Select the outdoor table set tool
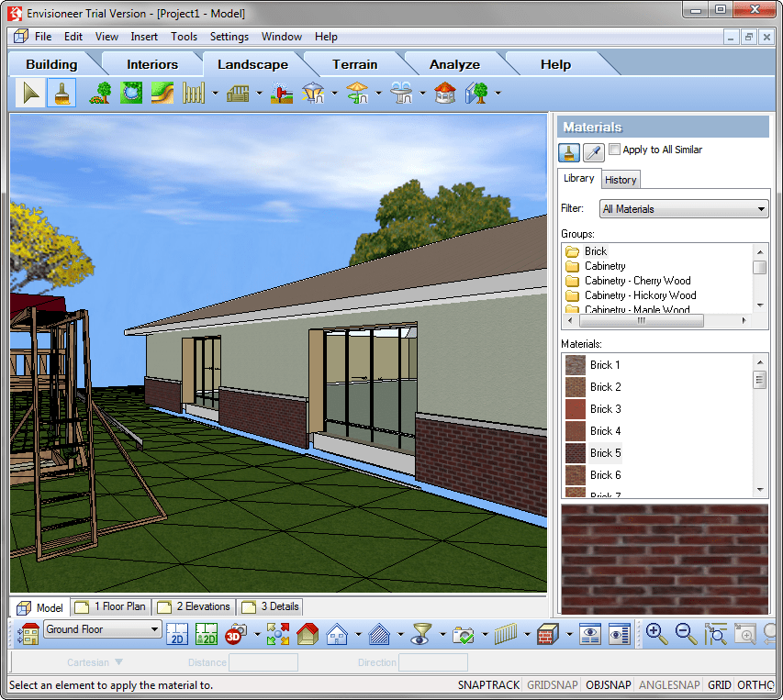783x700 pixels. coord(402,94)
